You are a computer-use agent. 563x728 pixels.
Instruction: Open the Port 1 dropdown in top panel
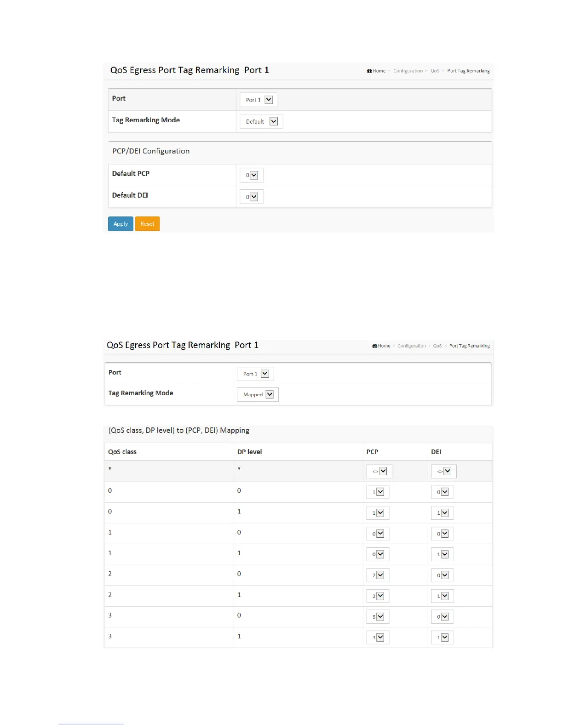tap(259, 100)
